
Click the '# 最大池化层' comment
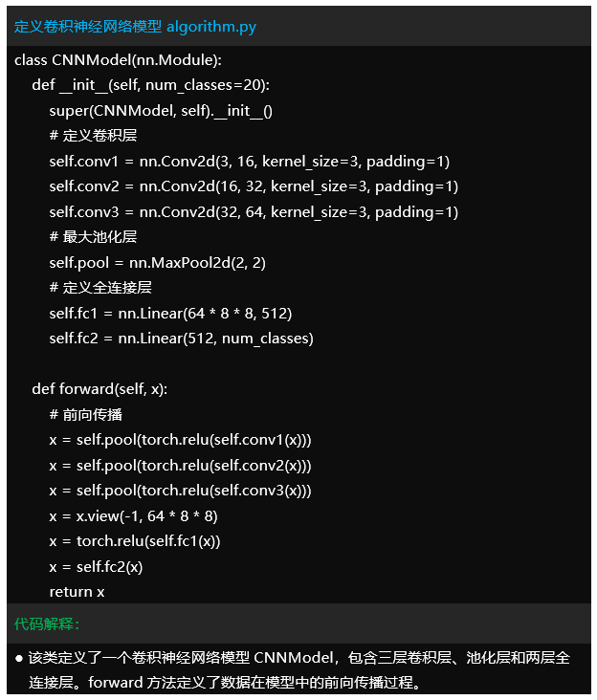click(93, 237)
